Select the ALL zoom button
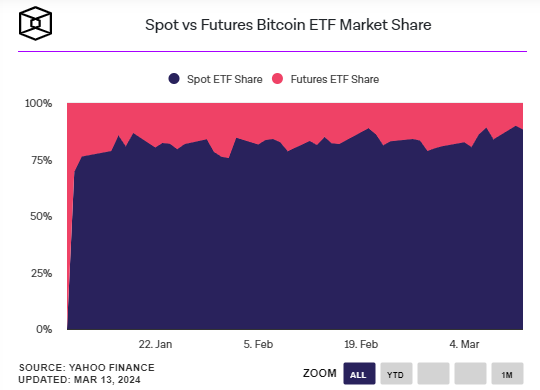Screen dimensions: 540x390 359,373
